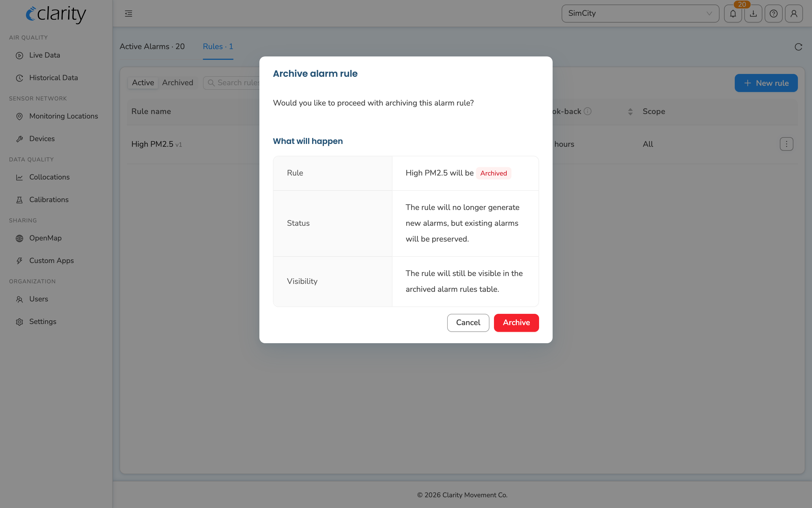Click the Scope column header

(x=654, y=111)
